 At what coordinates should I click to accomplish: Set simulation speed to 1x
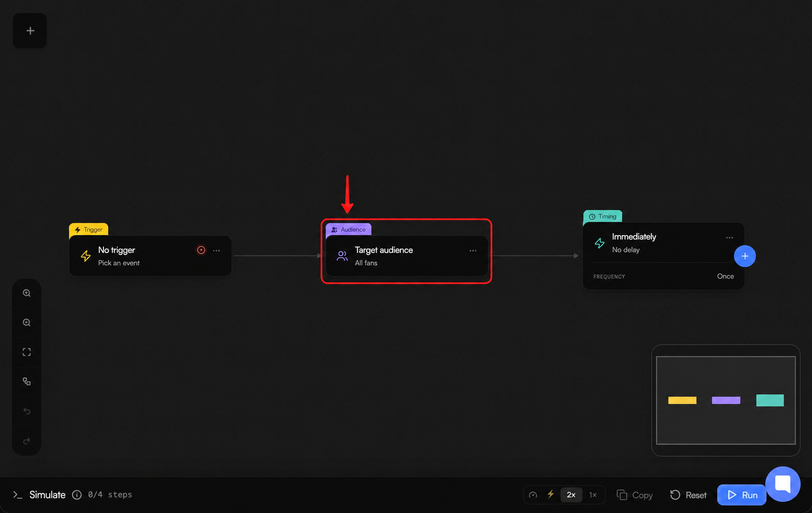(593, 495)
